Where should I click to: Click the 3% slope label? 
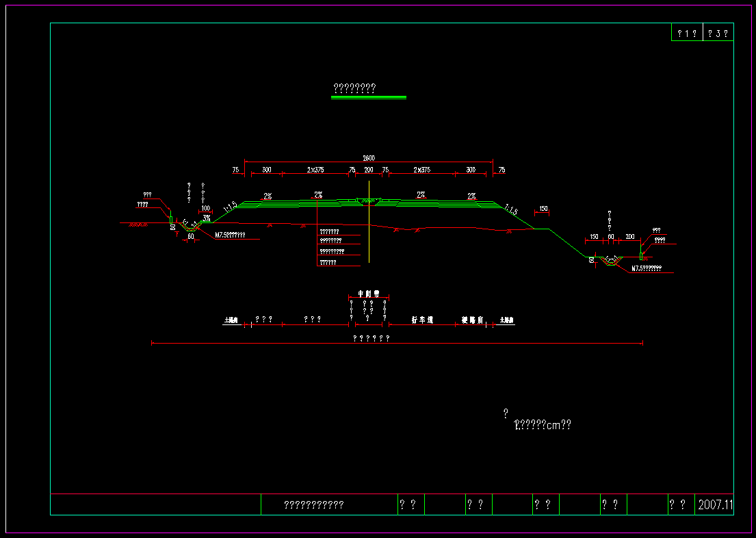tap(207, 217)
